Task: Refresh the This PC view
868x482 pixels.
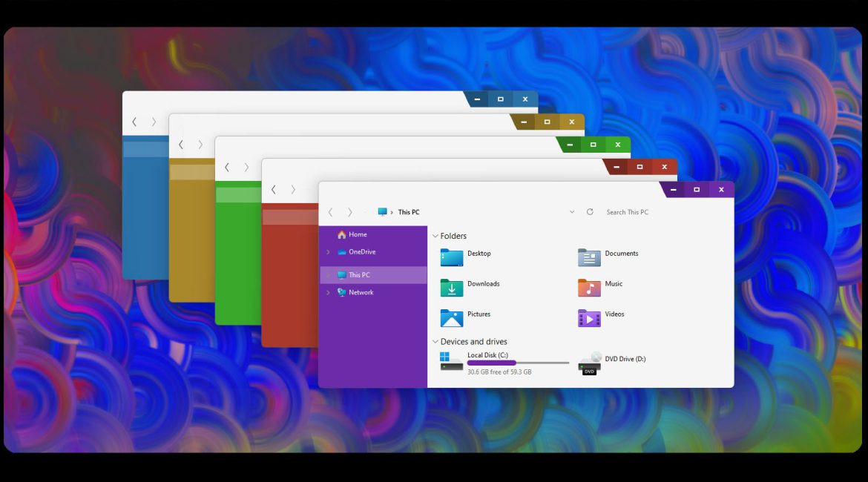Action: pyautogui.click(x=590, y=212)
